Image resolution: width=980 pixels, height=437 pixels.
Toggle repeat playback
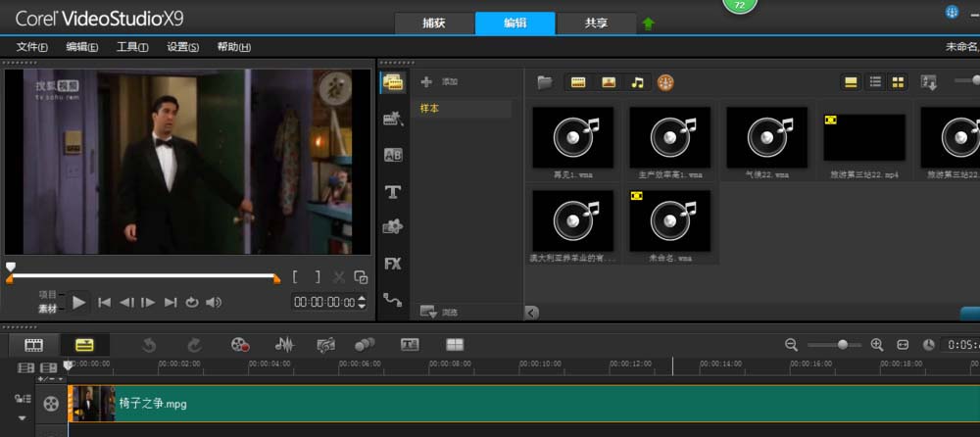coord(192,303)
